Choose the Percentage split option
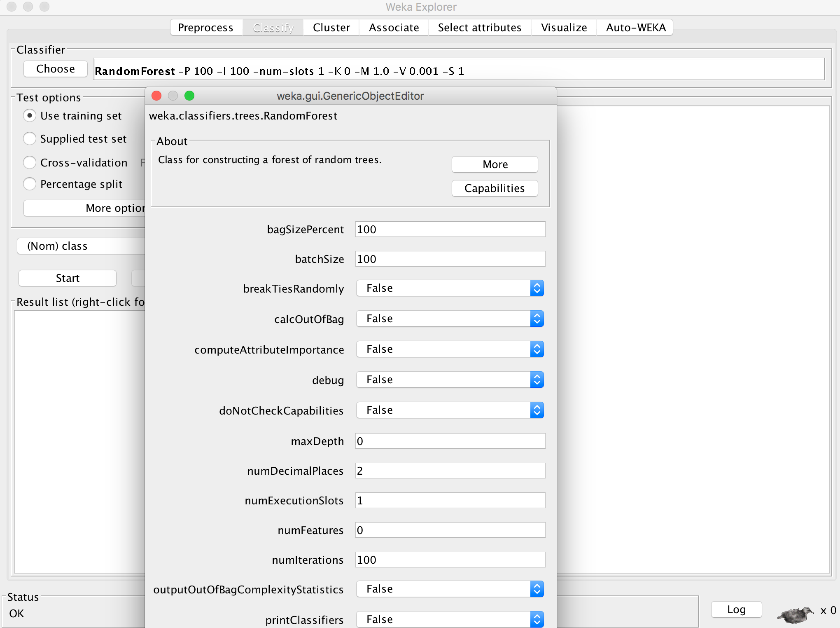The height and width of the screenshot is (628, 840). pos(30,184)
